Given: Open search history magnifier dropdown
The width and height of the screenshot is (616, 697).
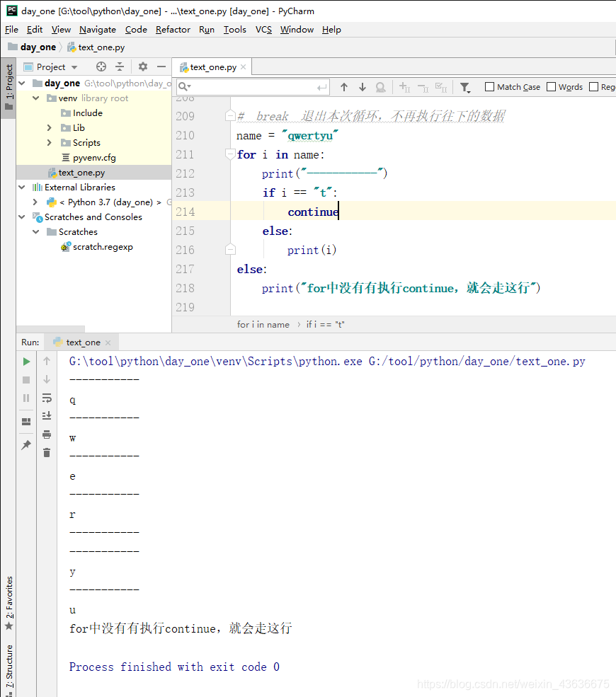Looking at the screenshot, I should tap(185, 86).
